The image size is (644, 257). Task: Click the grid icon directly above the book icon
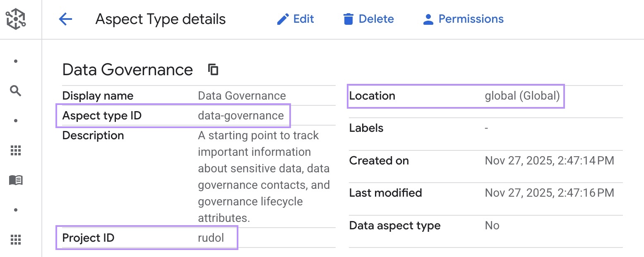tap(16, 151)
